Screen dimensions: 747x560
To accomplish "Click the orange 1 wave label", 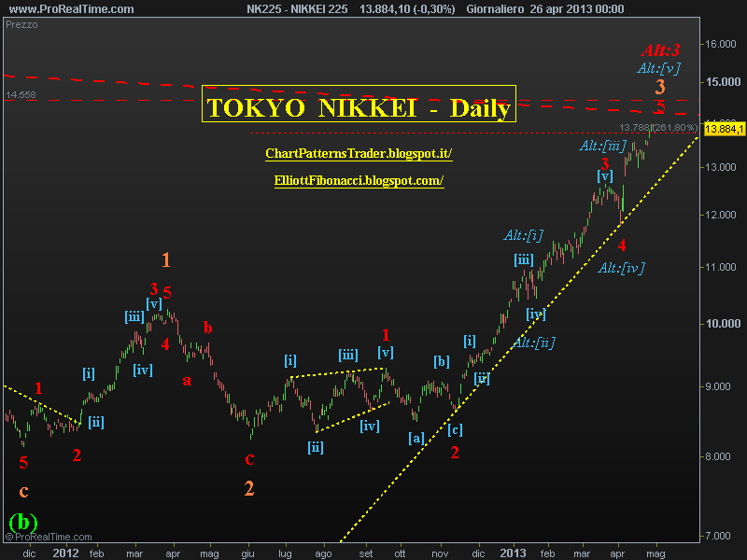I will point(166,260).
